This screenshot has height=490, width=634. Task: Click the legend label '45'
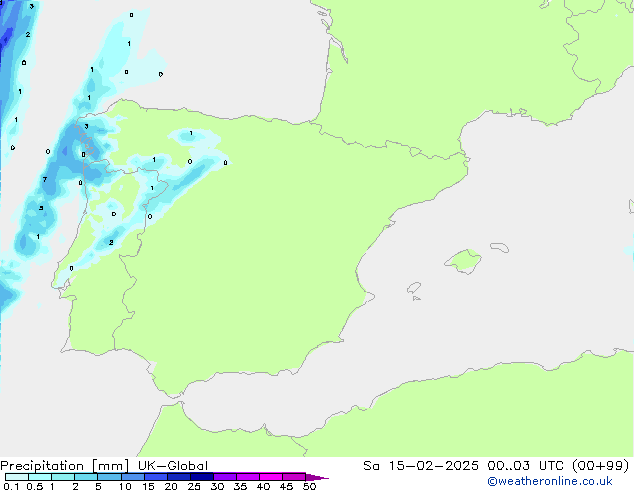[286, 486]
